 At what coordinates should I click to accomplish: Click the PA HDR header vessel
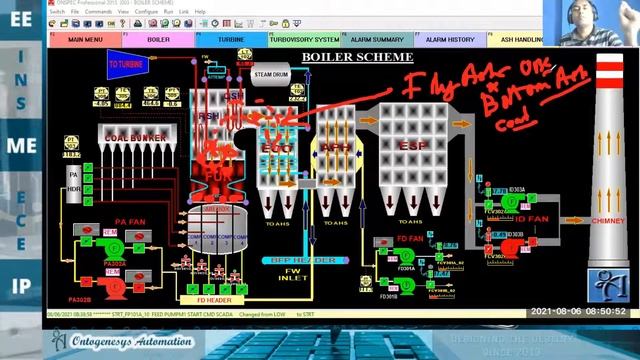pyautogui.click(x=74, y=184)
